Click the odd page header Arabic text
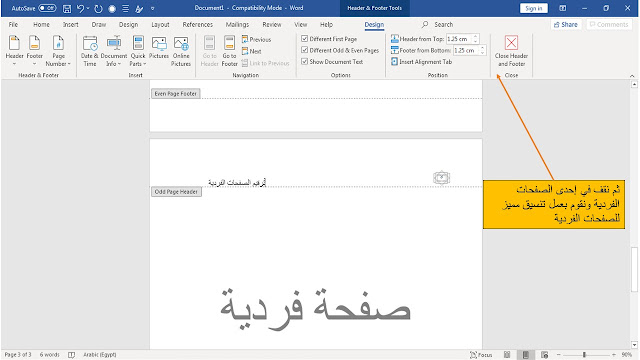Image resolution: width=640 pixels, height=360 pixels. [x=237, y=182]
